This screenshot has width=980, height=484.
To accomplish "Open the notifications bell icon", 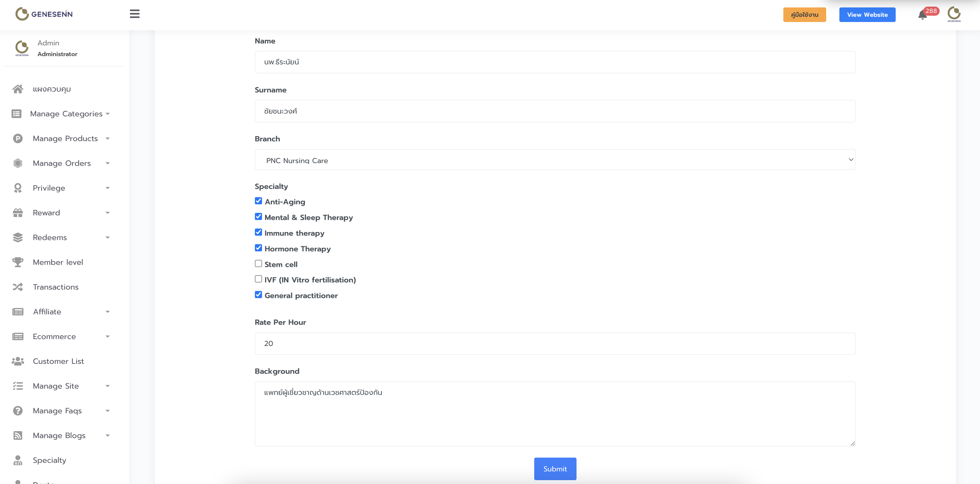I will [922, 15].
